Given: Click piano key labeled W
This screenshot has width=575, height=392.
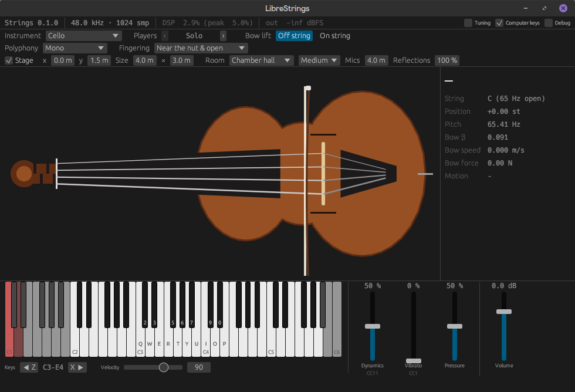Looking at the screenshot, I should pos(150,344).
